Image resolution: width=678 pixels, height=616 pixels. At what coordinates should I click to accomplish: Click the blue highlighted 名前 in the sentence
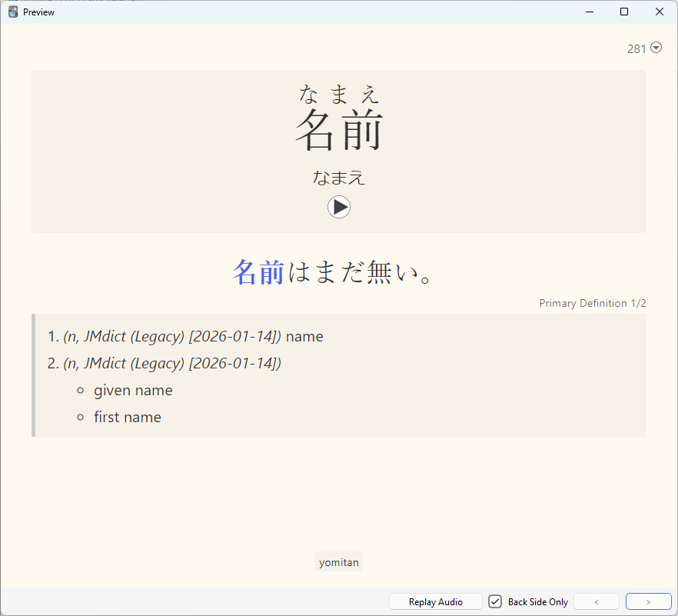(258, 272)
